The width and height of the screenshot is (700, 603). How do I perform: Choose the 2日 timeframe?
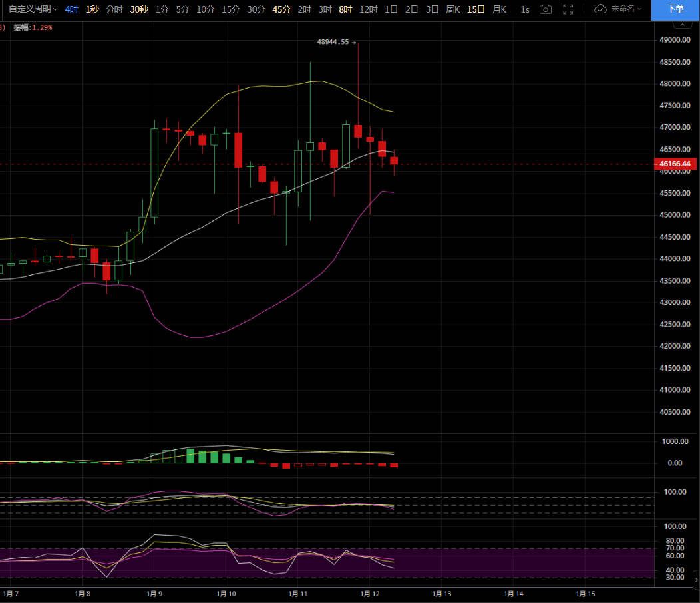[x=412, y=9]
